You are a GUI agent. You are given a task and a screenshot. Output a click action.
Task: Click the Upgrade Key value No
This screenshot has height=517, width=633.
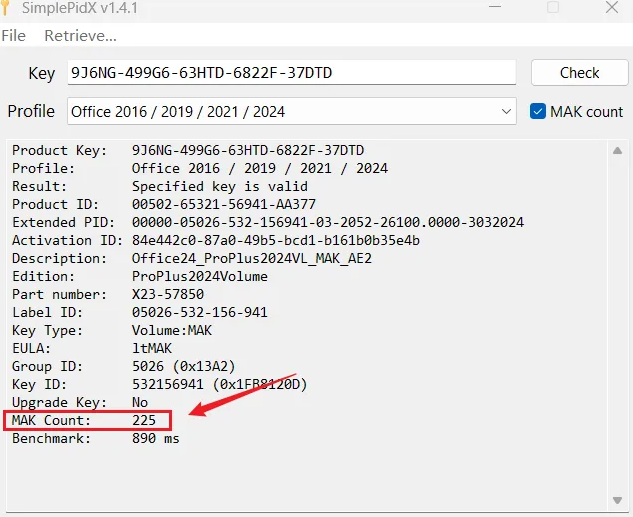(x=140, y=402)
